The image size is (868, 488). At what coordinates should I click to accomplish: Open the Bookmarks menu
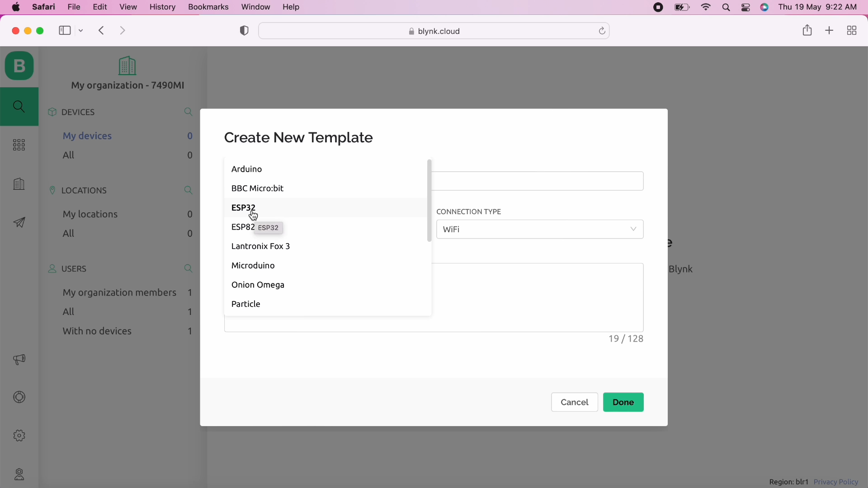pos(208,7)
